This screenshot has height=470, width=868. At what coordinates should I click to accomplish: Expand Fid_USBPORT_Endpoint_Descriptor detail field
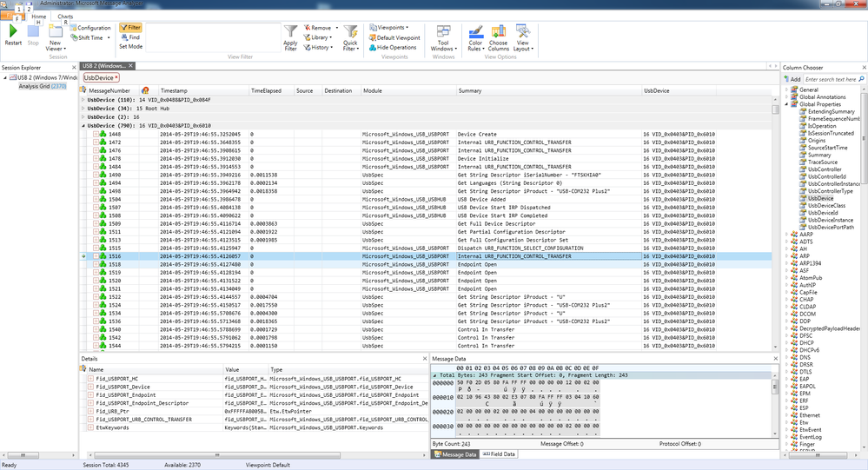click(90, 403)
